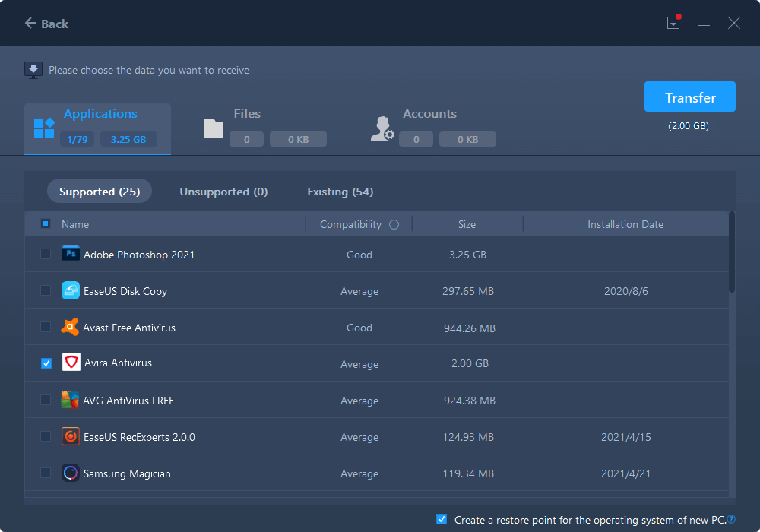Click the Accounts user gear icon
The height and width of the screenshot is (532, 760).
[x=382, y=128]
